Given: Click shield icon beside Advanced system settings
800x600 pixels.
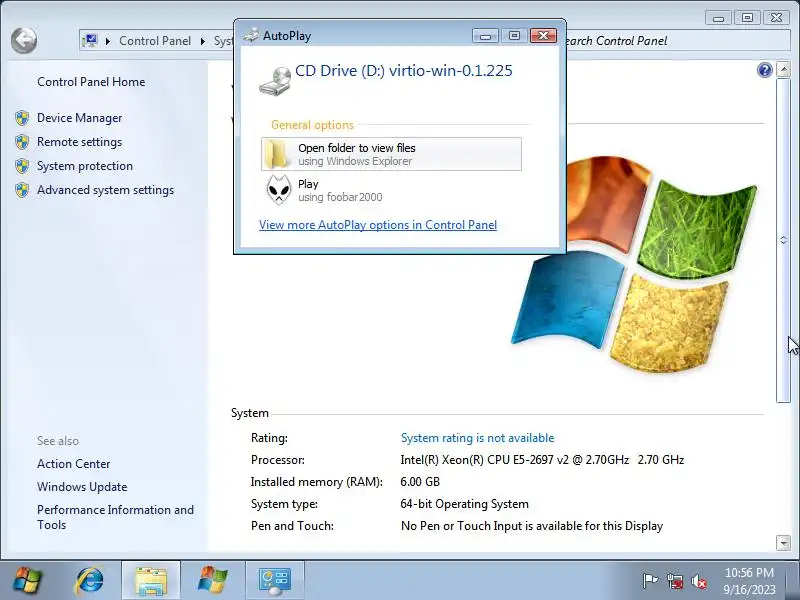Looking at the screenshot, I should (x=22, y=190).
